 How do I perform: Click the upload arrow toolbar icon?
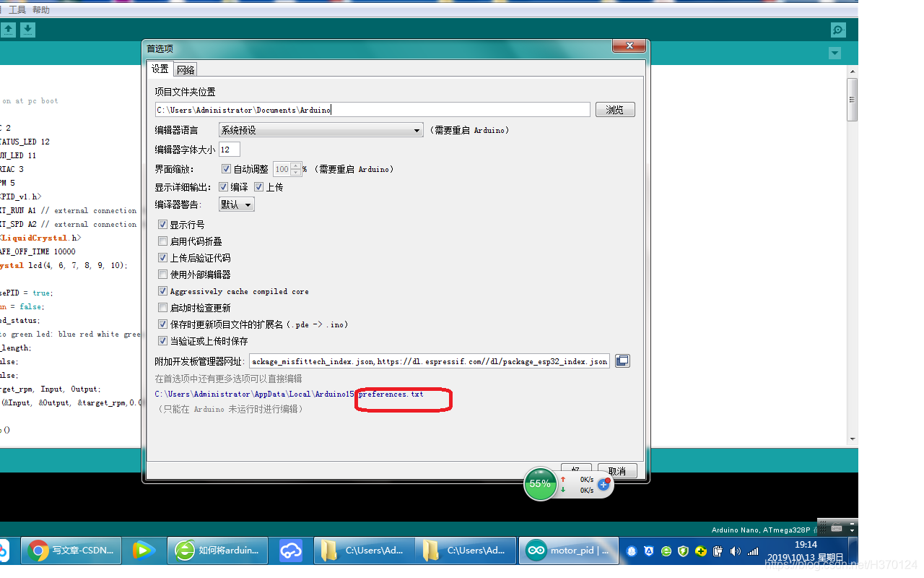[x=9, y=30]
